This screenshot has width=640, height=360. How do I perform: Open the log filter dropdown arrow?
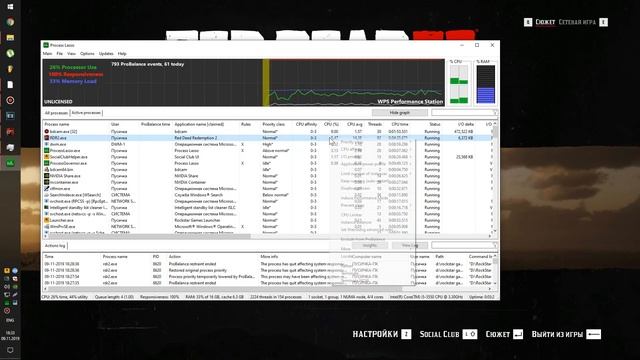tap(496, 245)
